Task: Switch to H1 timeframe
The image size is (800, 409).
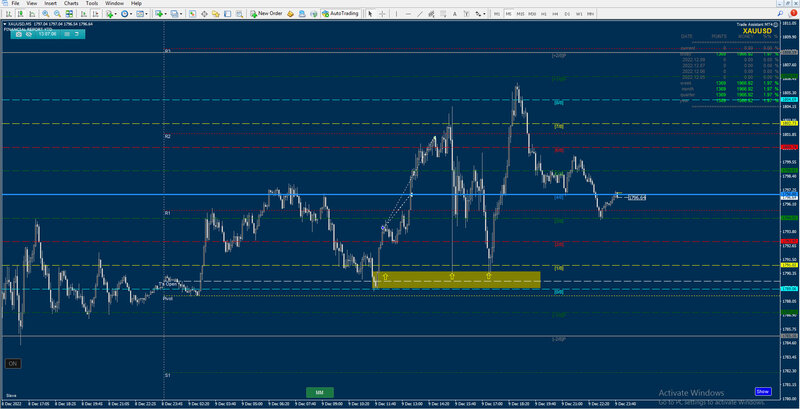Action: coord(544,14)
